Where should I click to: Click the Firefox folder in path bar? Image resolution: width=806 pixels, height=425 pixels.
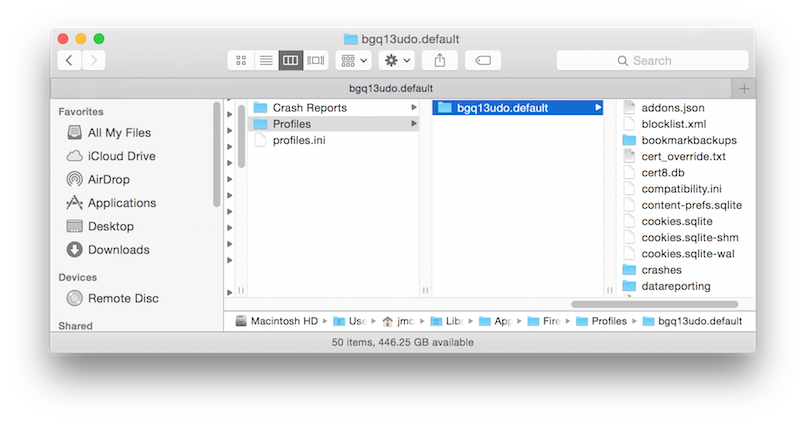pyautogui.click(x=544, y=321)
